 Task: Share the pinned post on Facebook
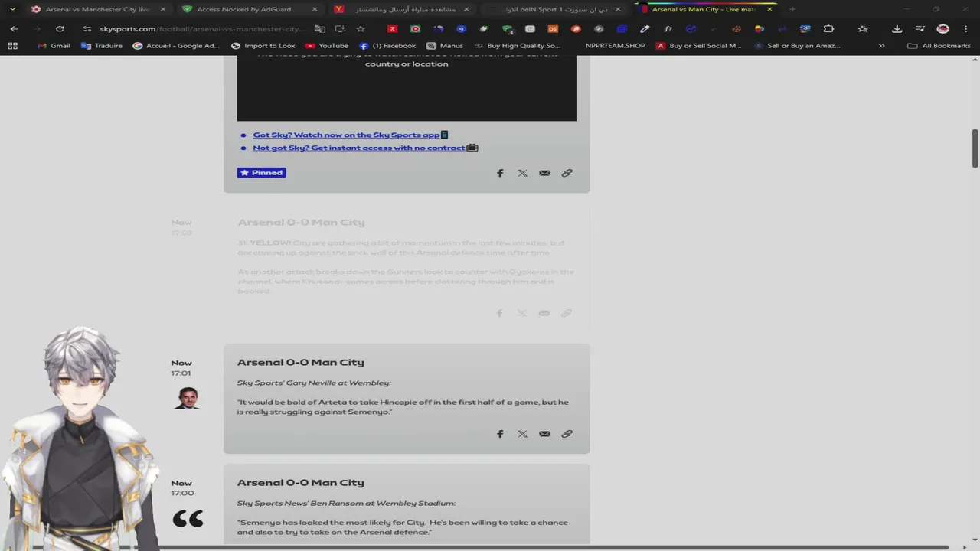(x=500, y=173)
